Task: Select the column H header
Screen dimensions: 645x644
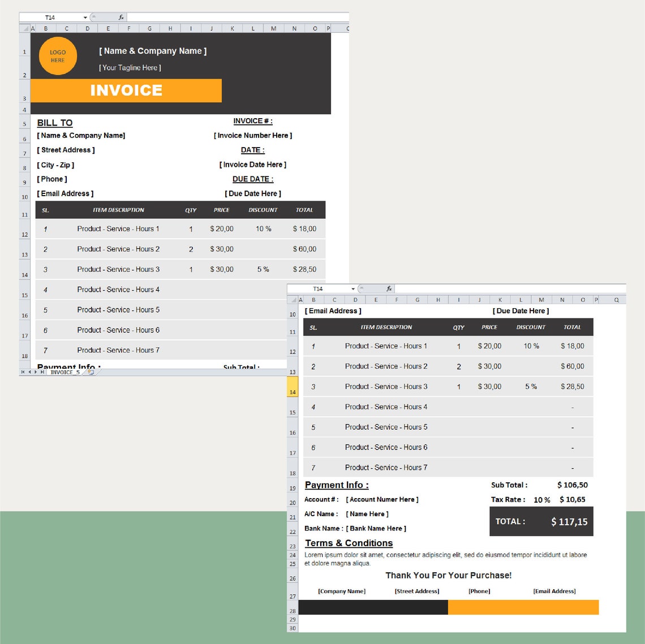Action: [x=438, y=300]
